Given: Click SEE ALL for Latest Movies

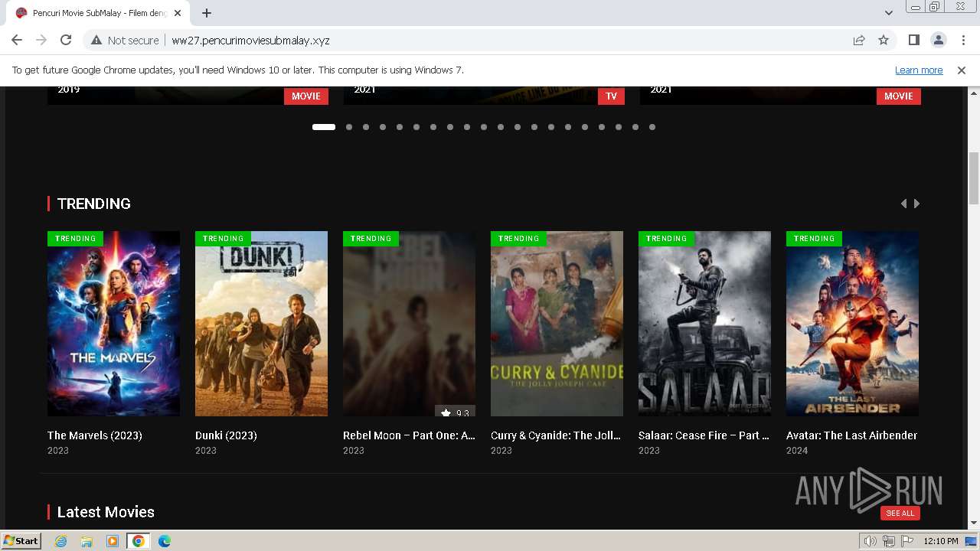Looking at the screenshot, I should click(x=900, y=513).
